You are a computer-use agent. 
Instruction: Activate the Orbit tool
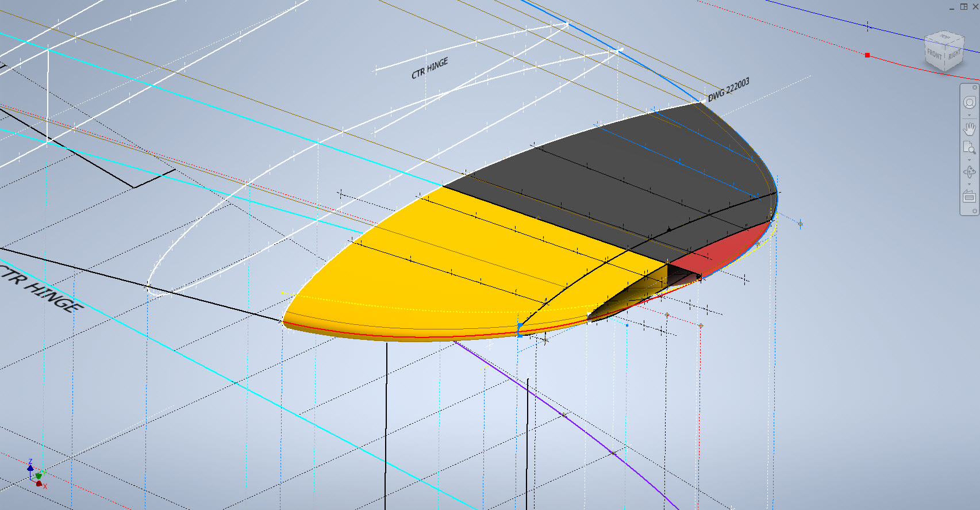(x=969, y=172)
